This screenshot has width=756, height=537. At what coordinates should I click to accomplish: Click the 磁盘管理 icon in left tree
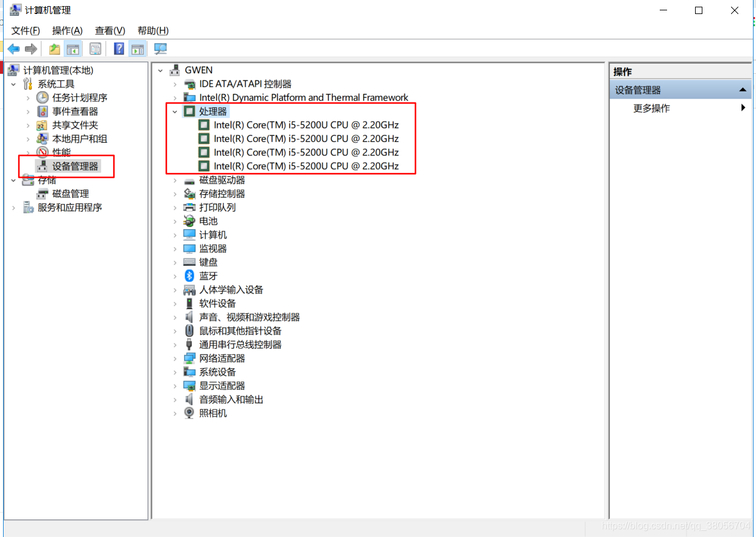click(x=42, y=194)
